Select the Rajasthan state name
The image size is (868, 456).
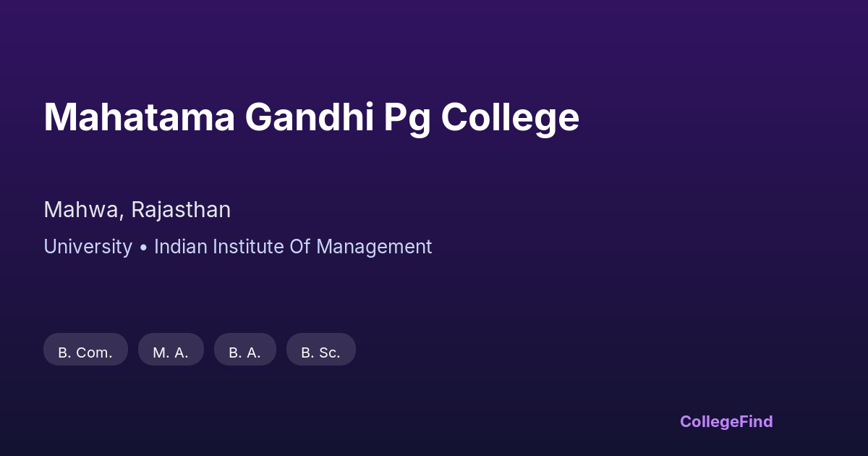click(x=181, y=210)
